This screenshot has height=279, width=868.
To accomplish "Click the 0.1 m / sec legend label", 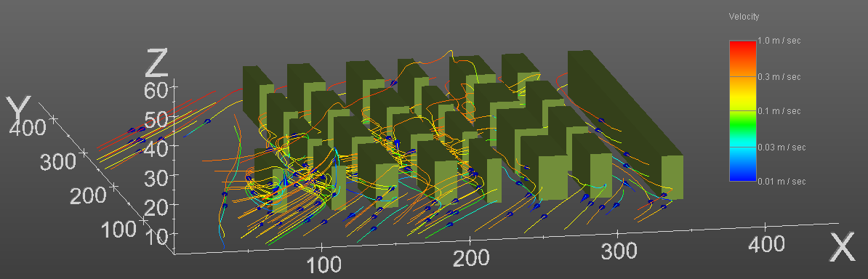I will pos(779,111).
